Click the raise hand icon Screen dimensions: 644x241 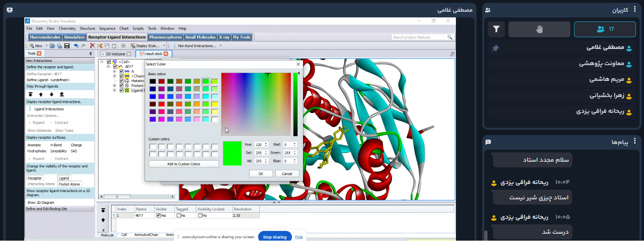pos(539,29)
